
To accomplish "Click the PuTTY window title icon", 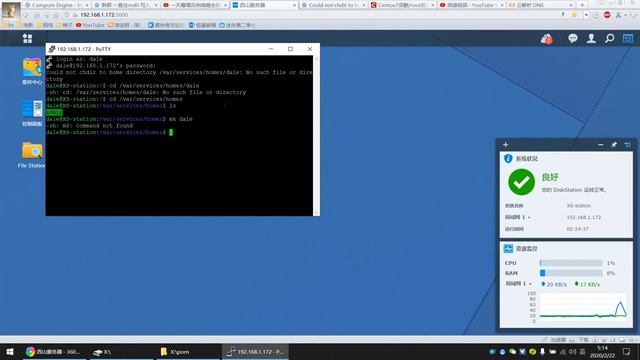I will (x=51, y=49).
